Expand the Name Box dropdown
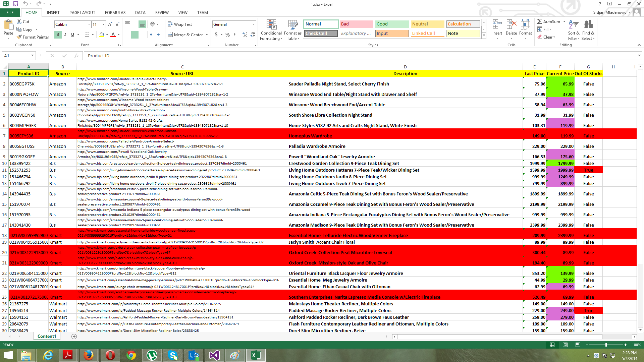The width and height of the screenshot is (644, 362). click(32, 56)
